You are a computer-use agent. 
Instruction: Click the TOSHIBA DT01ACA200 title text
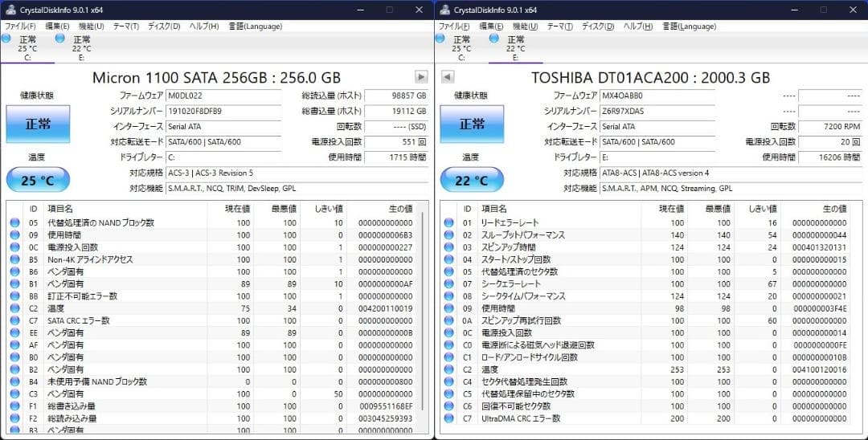[651, 77]
